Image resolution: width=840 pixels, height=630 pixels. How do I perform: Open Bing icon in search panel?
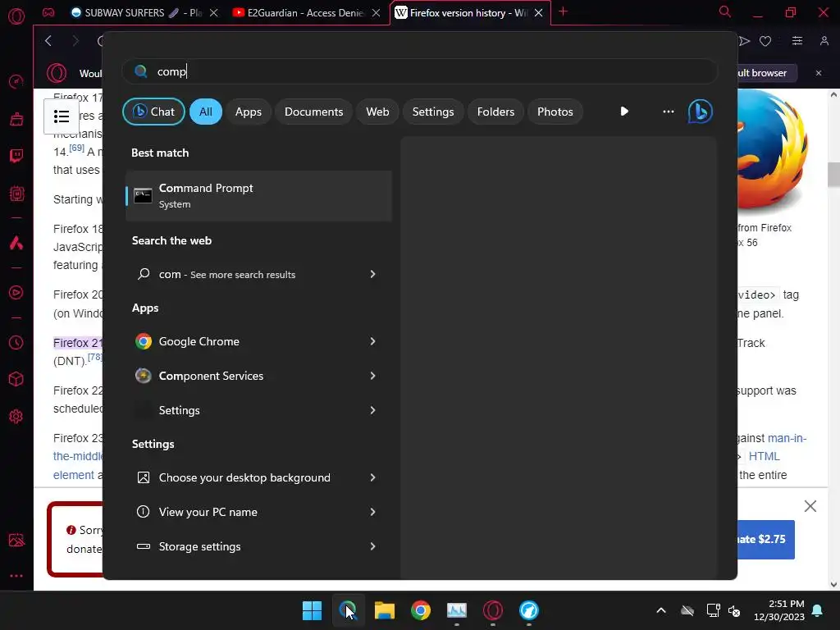coord(701,112)
